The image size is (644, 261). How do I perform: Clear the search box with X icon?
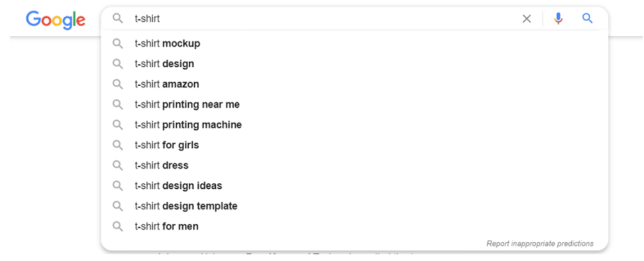(x=527, y=19)
